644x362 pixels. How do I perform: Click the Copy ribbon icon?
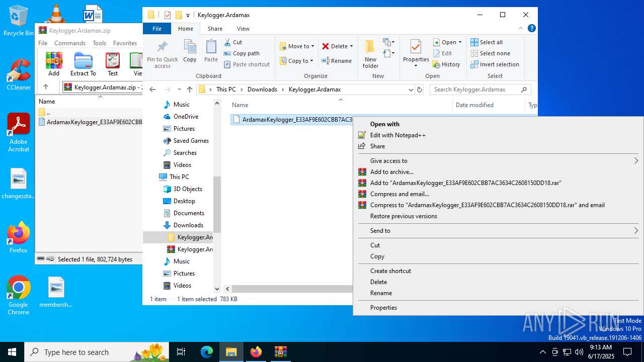coord(190,51)
